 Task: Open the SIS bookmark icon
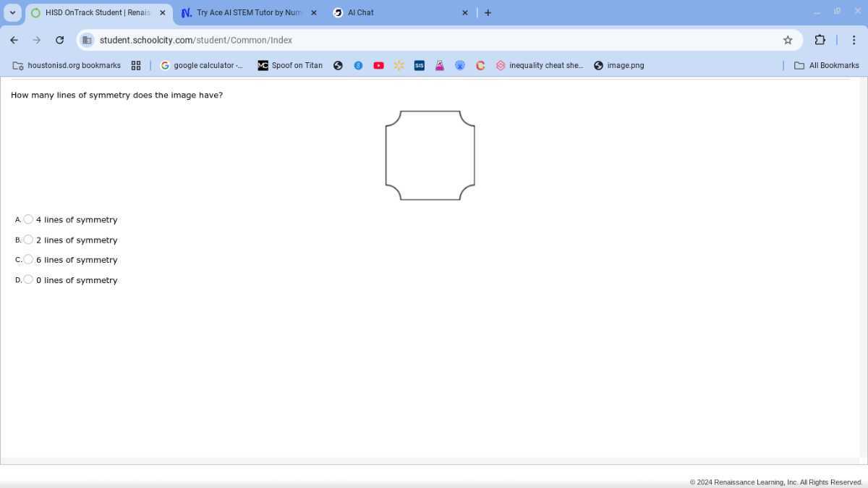(419, 65)
